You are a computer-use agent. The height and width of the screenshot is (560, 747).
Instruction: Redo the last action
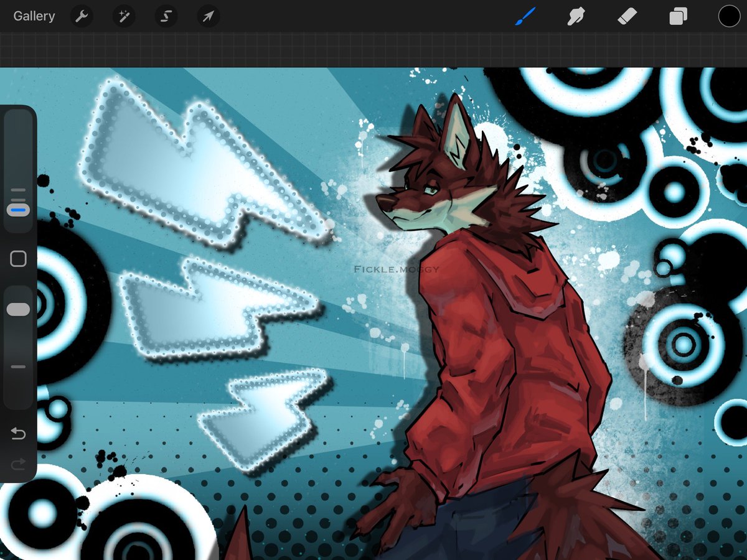pyautogui.click(x=19, y=464)
